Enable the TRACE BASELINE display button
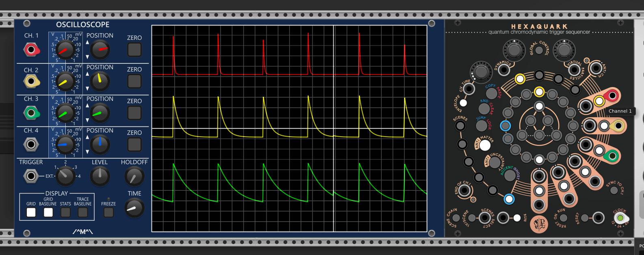This screenshot has height=255, width=644. 83,212
